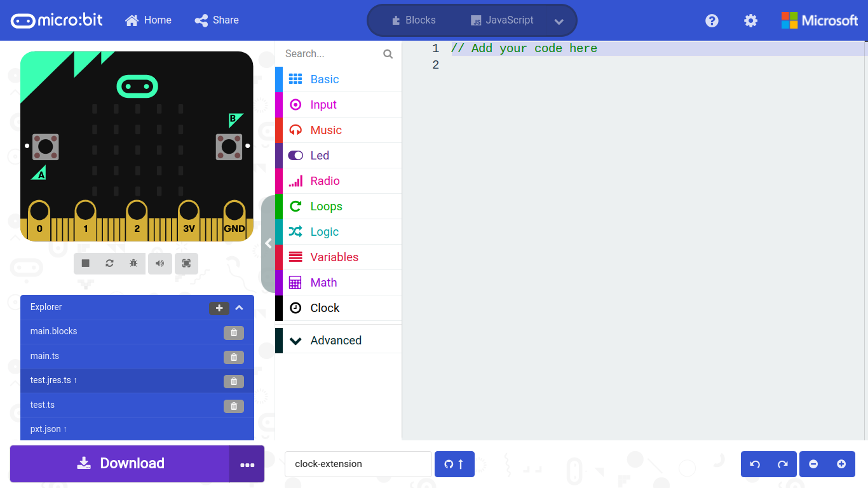
Task: Click the clock-extension project name field
Action: pos(358,464)
